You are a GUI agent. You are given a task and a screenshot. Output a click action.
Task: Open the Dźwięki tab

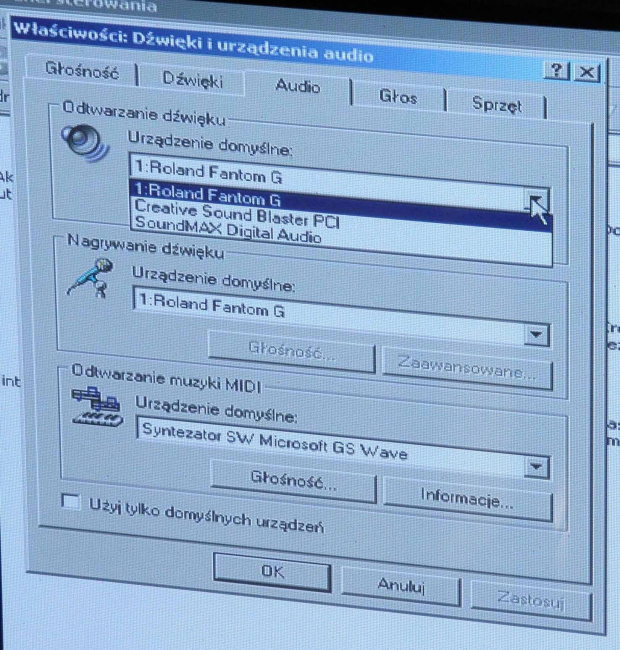[192, 80]
